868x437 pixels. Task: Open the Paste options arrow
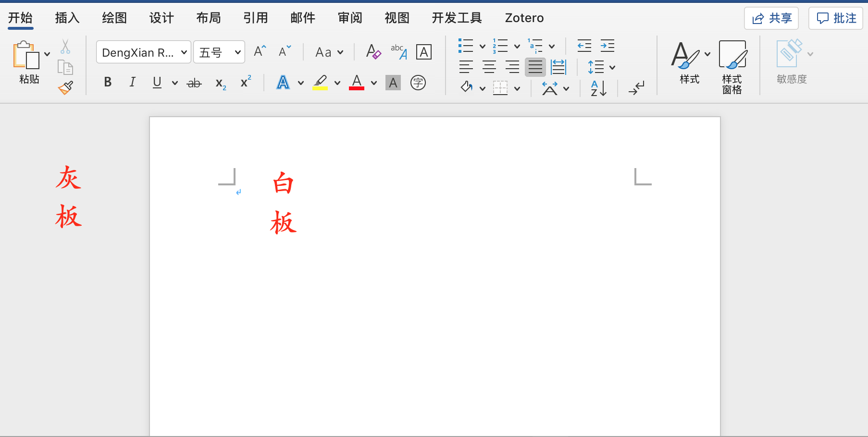coord(47,54)
